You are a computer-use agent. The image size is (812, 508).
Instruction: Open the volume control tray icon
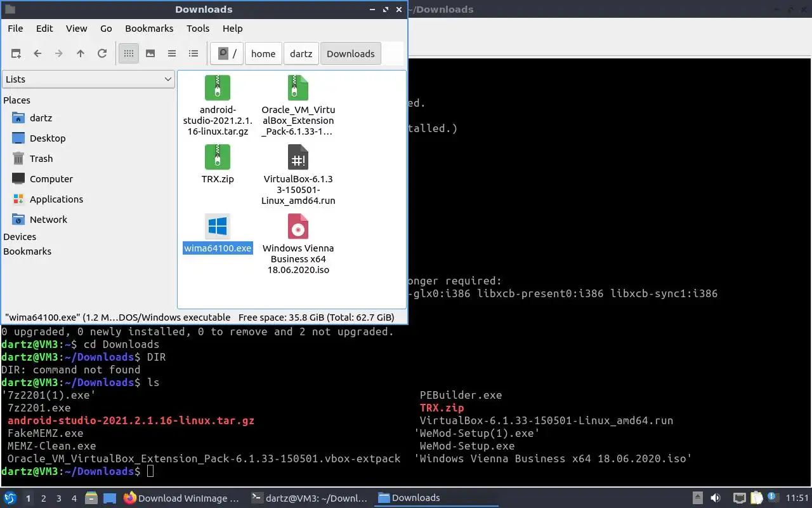pyautogui.click(x=716, y=498)
